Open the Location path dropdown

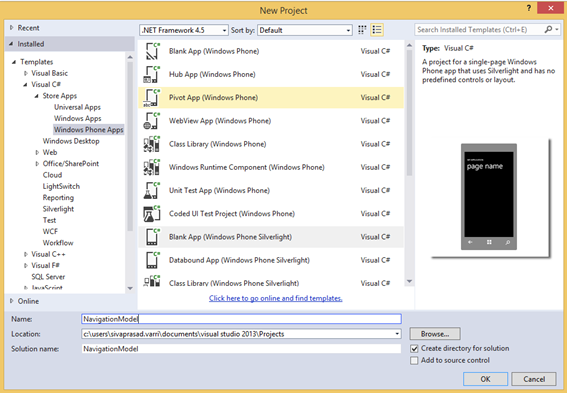pyautogui.click(x=397, y=334)
